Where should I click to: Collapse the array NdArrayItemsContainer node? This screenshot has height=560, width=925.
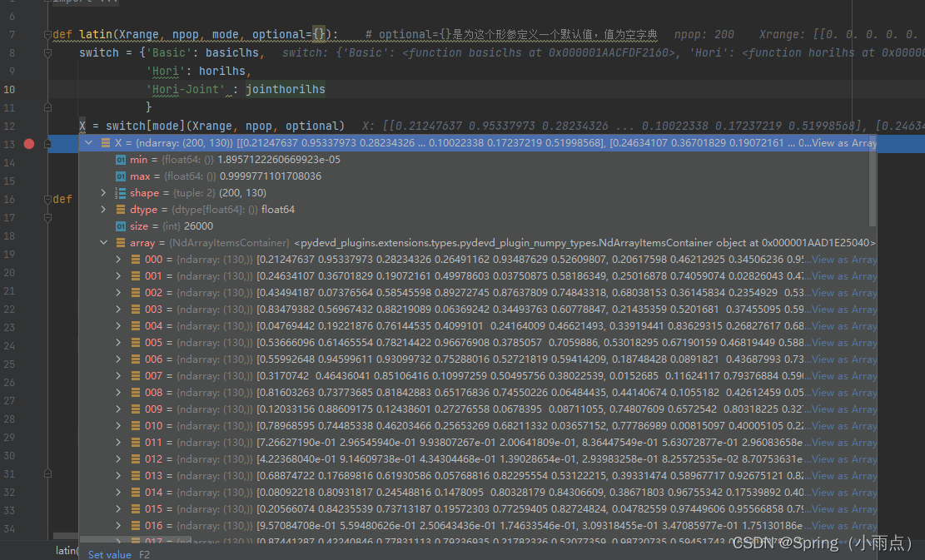103,242
